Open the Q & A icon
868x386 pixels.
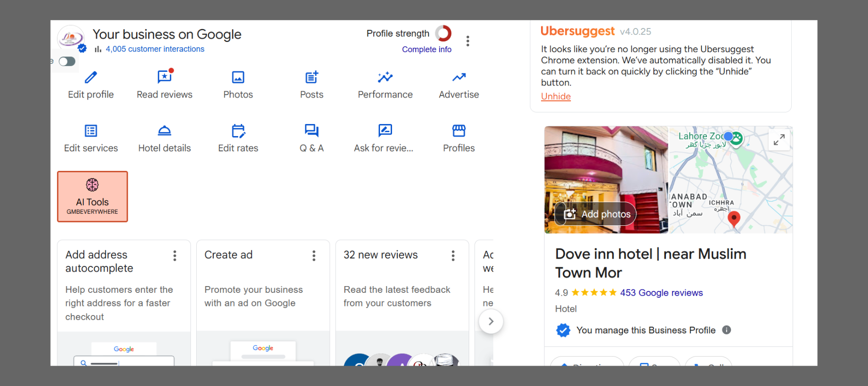[x=312, y=131]
